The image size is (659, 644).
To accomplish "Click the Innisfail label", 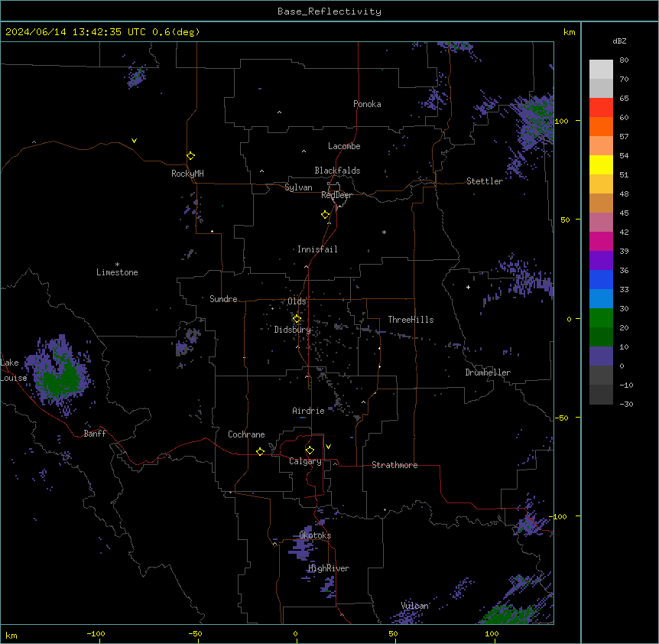I will pos(317,249).
